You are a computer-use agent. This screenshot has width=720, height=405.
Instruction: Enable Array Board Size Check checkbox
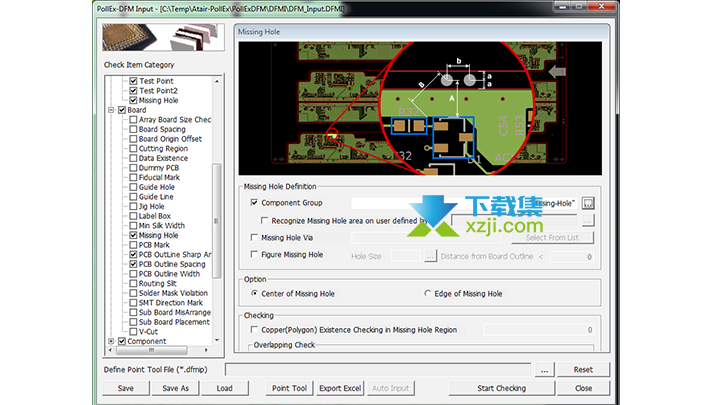pyautogui.click(x=133, y=119)
